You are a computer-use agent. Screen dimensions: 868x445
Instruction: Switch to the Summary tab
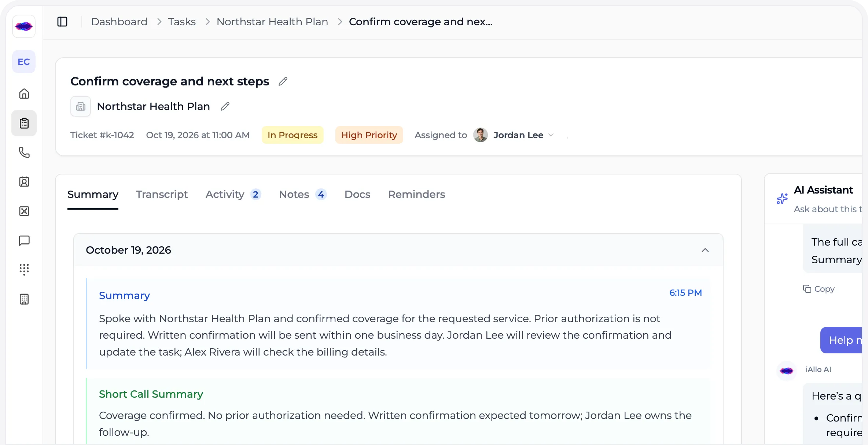[93, 194]
